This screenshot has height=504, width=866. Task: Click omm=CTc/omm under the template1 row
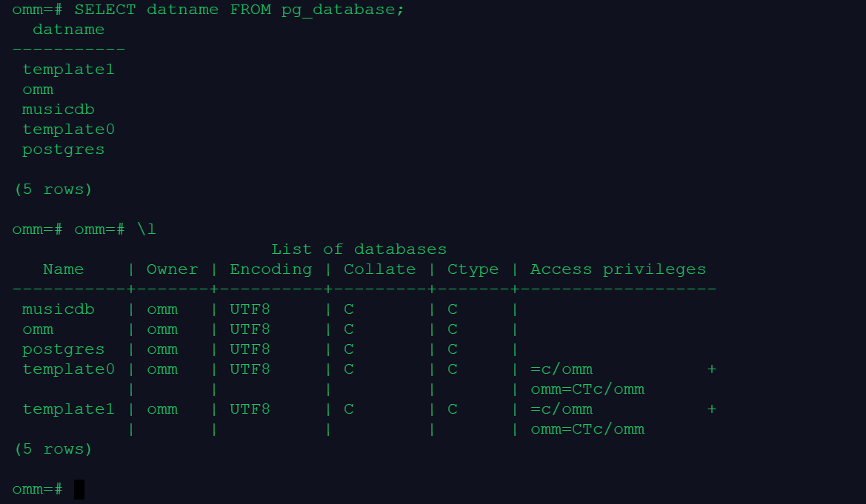click(x=587, y=429)
